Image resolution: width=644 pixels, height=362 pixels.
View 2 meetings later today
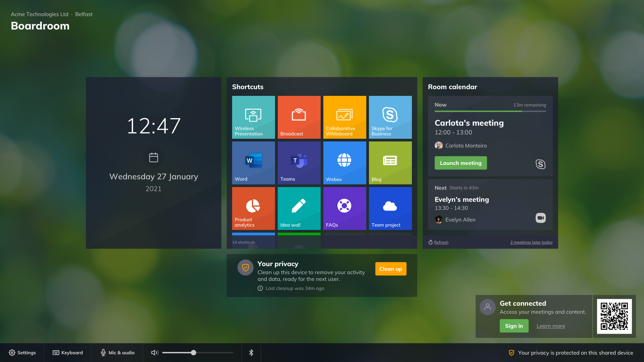(531, 242)
